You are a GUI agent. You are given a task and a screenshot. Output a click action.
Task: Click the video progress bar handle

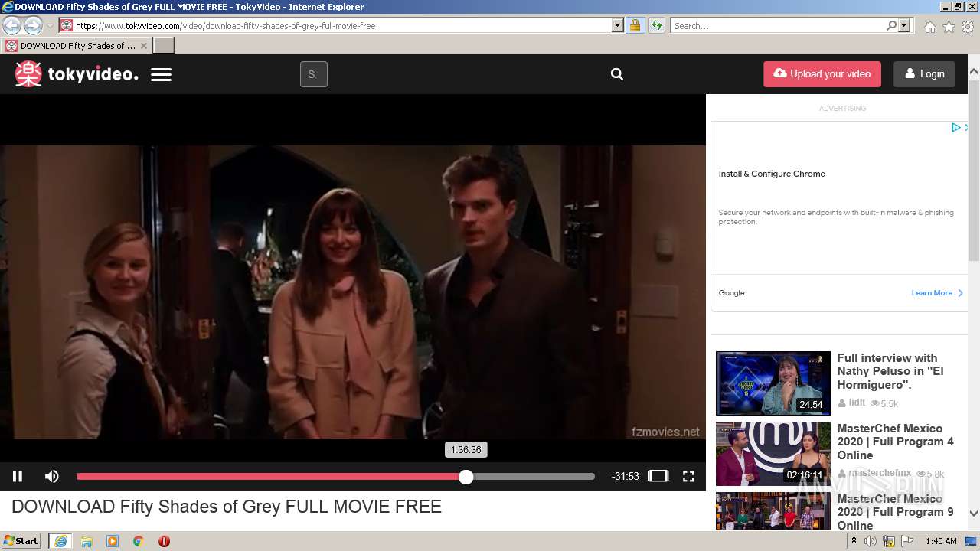click(x=465, y=477)
